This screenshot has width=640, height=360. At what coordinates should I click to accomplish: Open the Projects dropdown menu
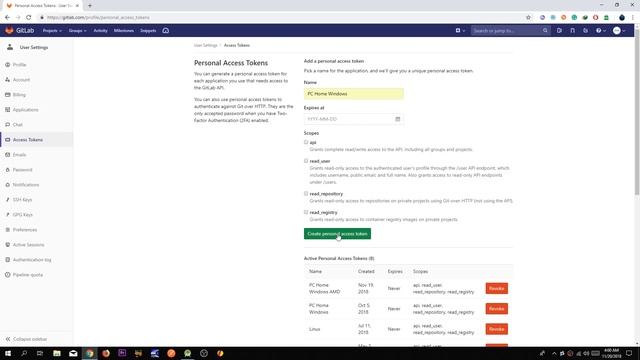pos(52,31)
